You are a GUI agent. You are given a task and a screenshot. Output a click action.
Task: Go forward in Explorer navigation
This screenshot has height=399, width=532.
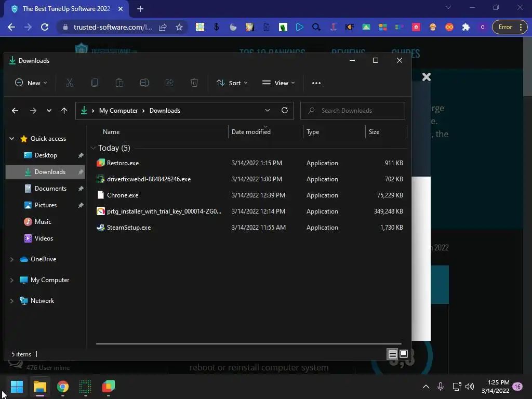pos(33,111)
